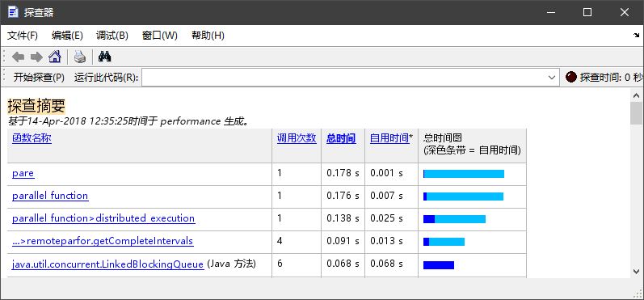Viewport: 644px width, 300px height.
Task: Click the profiler application icon in title bar
Action: click(13, 12)
